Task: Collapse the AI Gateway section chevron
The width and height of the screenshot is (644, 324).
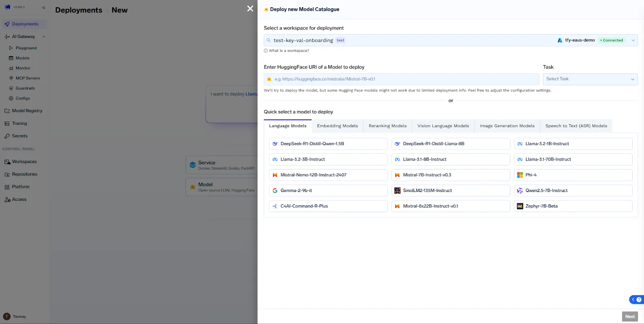Action: click(43, 37)
